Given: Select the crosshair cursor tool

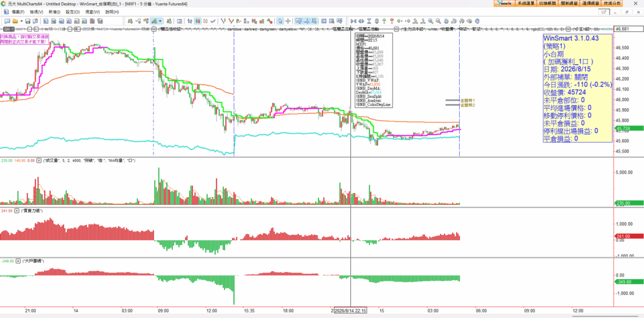Looking at the screenshot, I should click(288, 21).
